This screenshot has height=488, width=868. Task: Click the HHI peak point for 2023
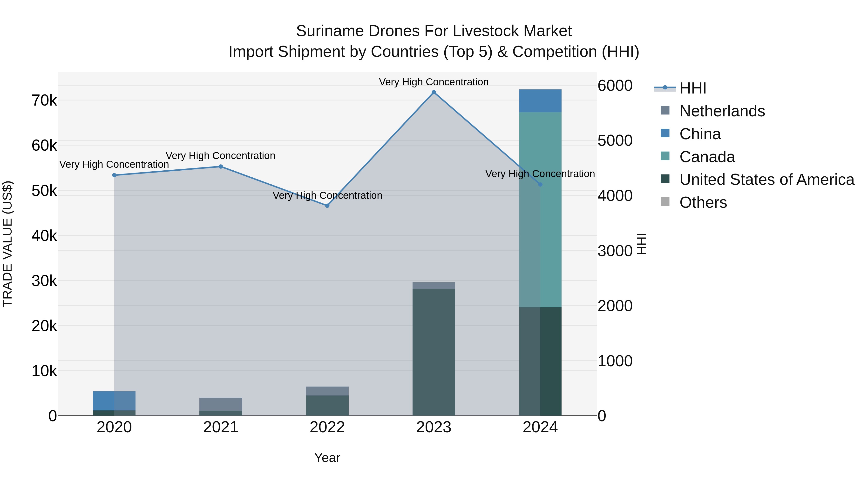click(434, 92)
